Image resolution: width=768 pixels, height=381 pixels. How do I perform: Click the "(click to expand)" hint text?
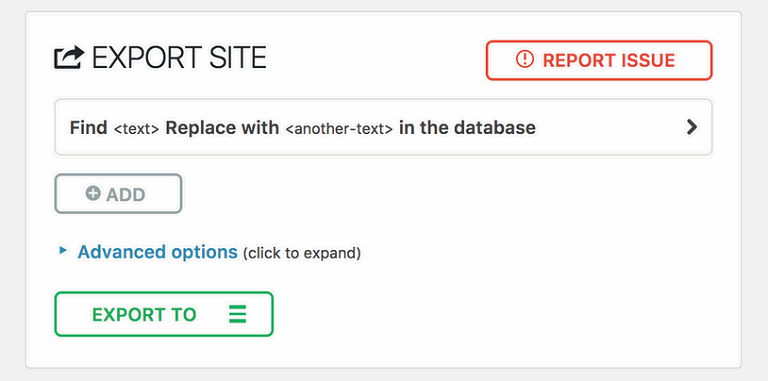click(x=302, y=254)
